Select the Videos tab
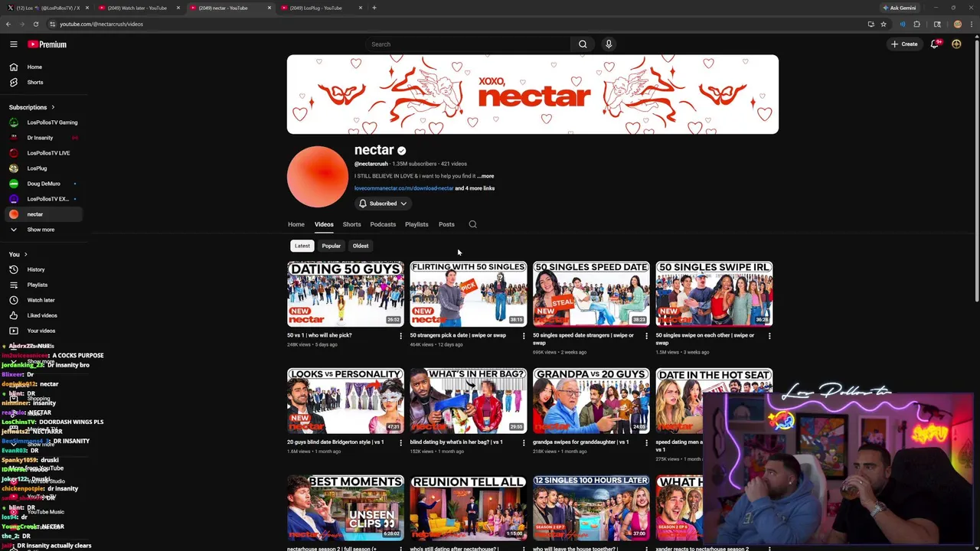This screenshot has height=551, width=980. (324, 224)
